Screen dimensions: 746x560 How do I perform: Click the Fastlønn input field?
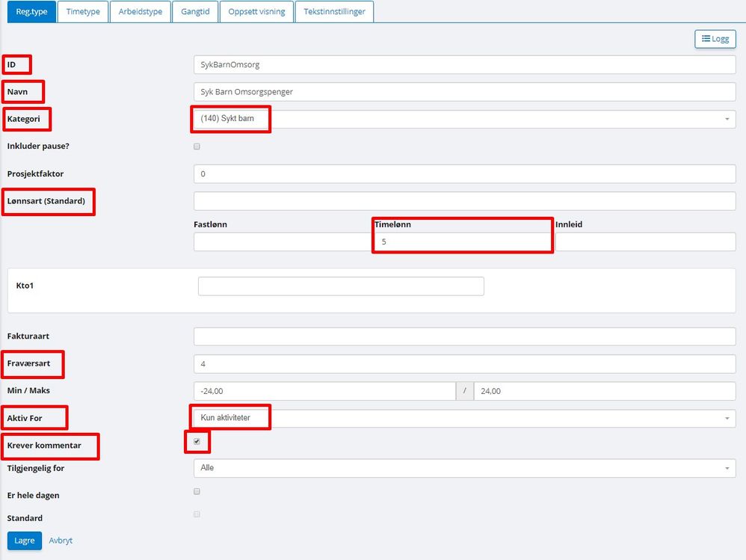click(283, 241)
